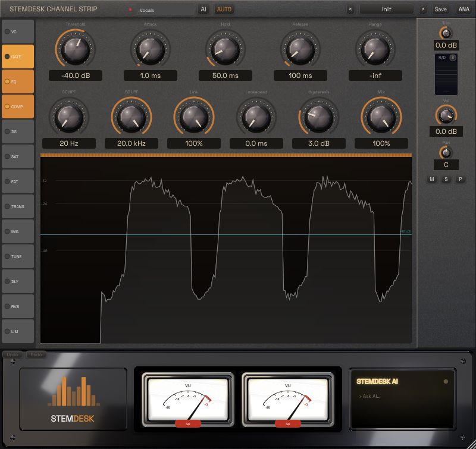Image resolution: width=476 pixels, height=449 pixels.
Task: Click the Pan C value field
Action: click(446, 165)
